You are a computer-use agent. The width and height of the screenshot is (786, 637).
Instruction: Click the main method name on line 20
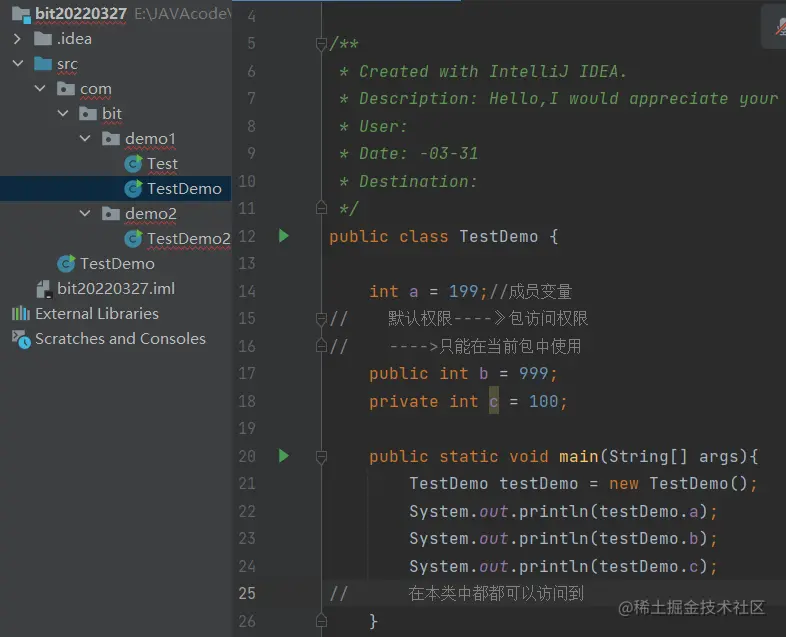[x=578, y=456]
